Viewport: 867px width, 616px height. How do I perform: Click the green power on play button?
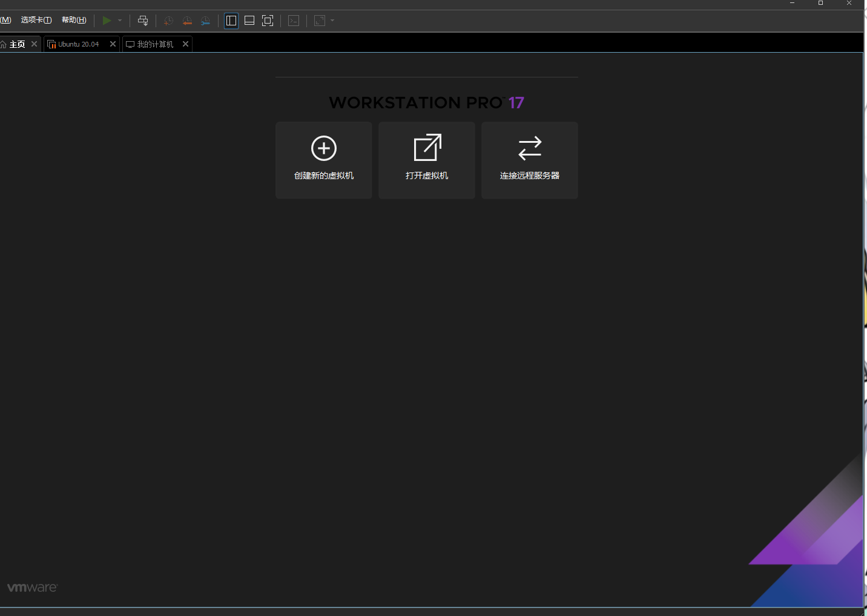pyautogui.click(x=107, y=21)
